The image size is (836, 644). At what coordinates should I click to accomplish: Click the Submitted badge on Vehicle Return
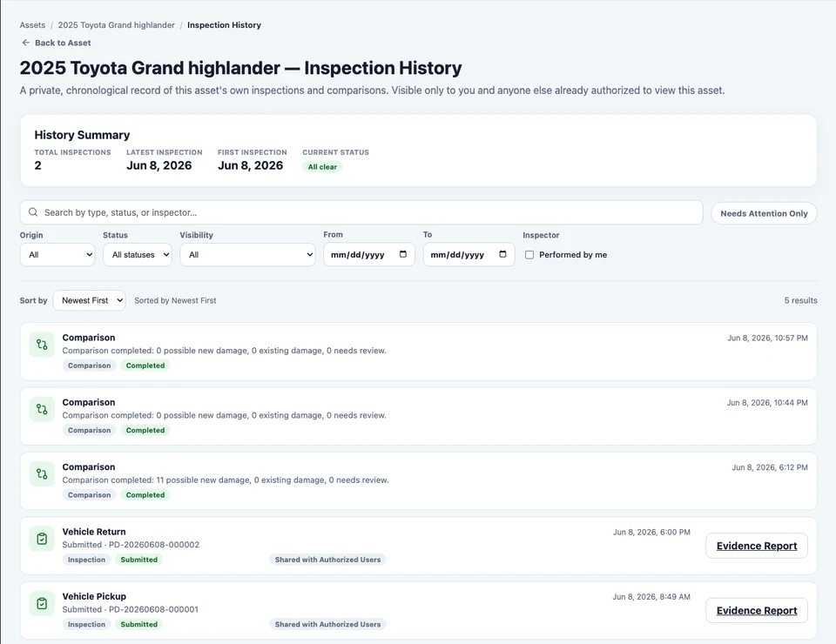(x=138, y=560)
